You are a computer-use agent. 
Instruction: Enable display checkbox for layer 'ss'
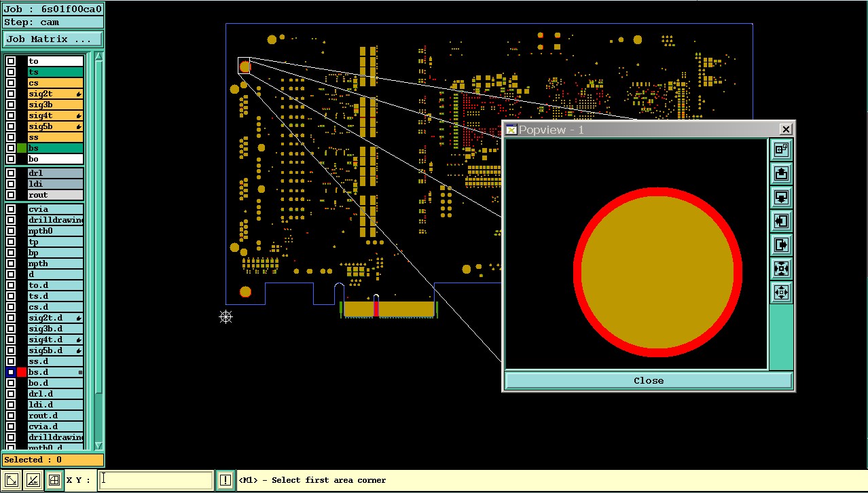tap(11, 137)
